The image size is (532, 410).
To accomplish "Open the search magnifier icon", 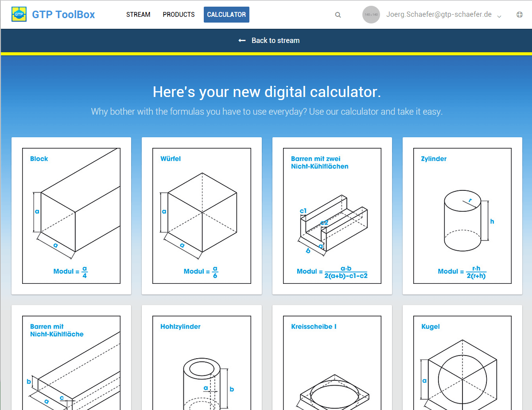I will click(x=338, y=15).
